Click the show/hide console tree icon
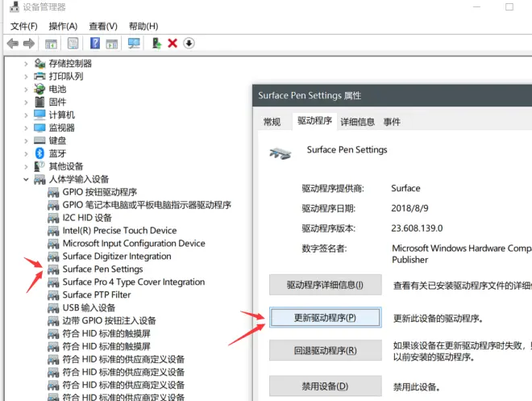Image resolution: width=532 pixels, height=401 pixels. click(x=51, y=44)
